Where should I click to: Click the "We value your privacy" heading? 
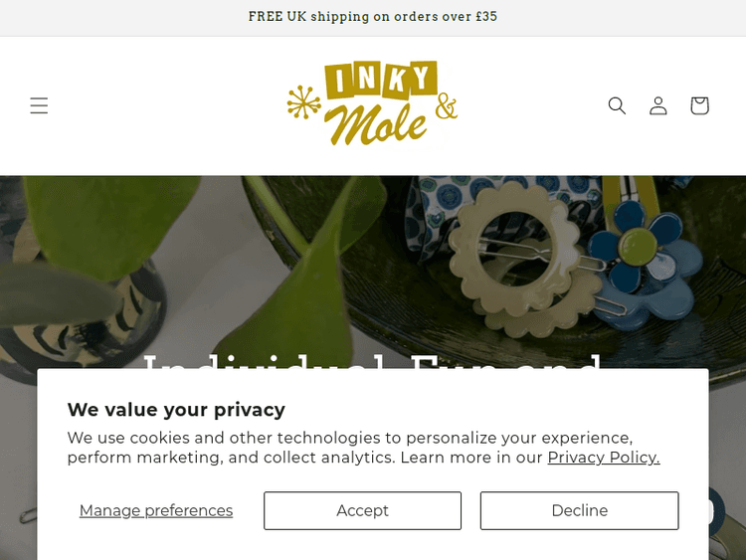click(176, 409)
